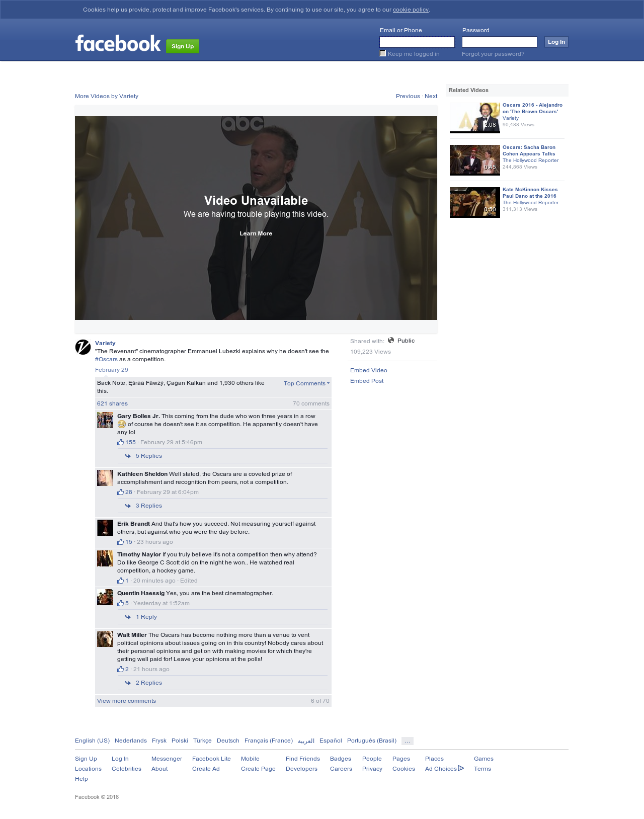
Task: Open the Top Comments dropdown
Action: pos(306,383)
